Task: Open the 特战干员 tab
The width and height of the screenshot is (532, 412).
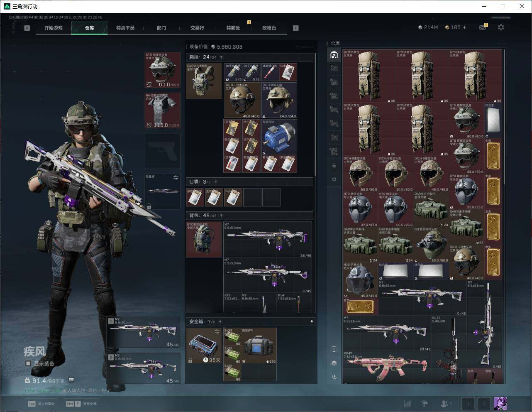Action: [x=125, y=28]
